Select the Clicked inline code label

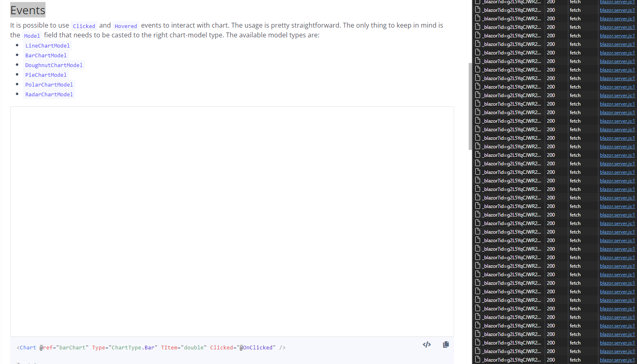[84, 26]
